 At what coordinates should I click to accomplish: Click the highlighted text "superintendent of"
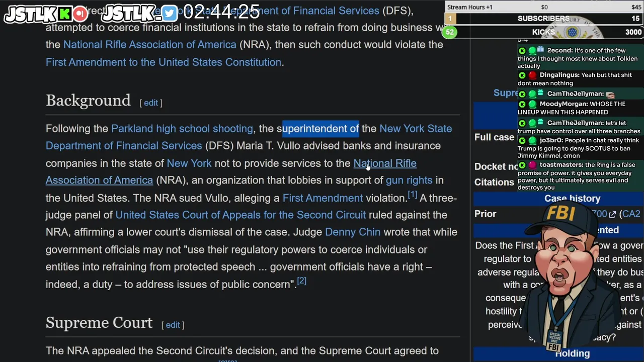[x=320, y=129]
